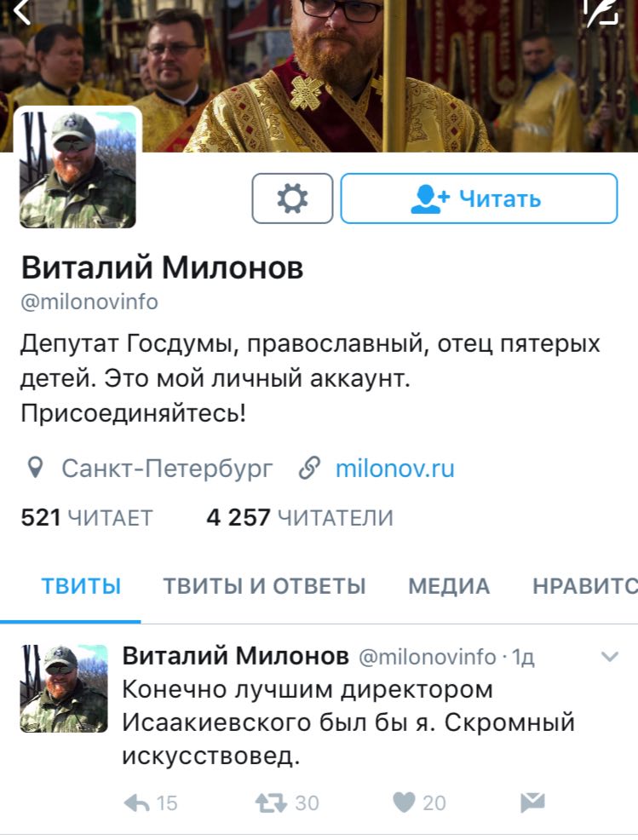Switch to the Твиты и ответы tab

coord(264,586)
